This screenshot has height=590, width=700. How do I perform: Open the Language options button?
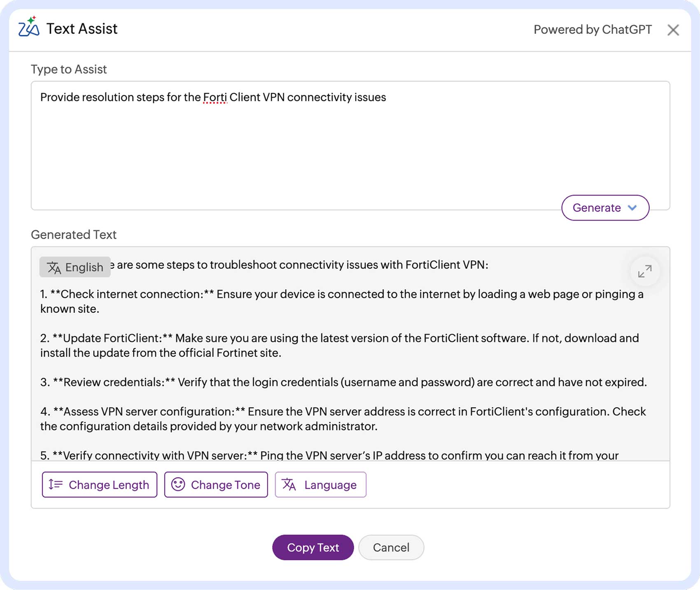click(320, 485)
